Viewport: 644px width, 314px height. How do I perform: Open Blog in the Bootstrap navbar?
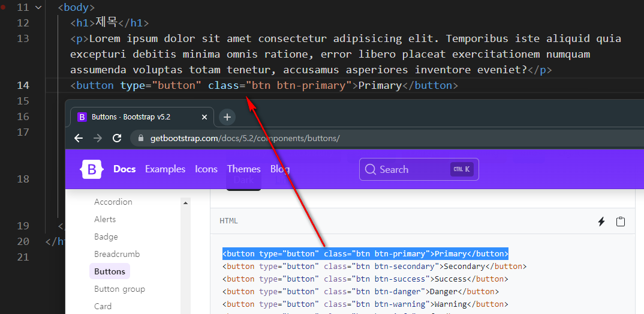point(280,169)
